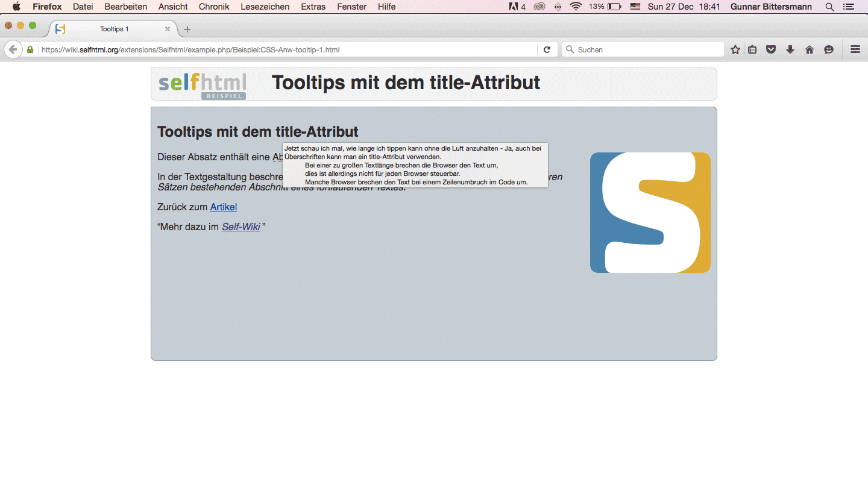Open the Lesezeichen menu
The image size is (868, 482).
click(265, 7)
